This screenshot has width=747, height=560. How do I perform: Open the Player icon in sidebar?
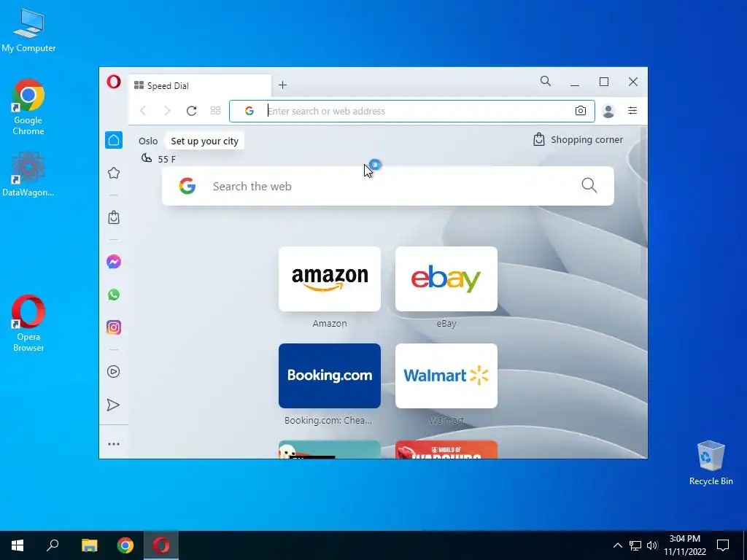pos(114,371)
